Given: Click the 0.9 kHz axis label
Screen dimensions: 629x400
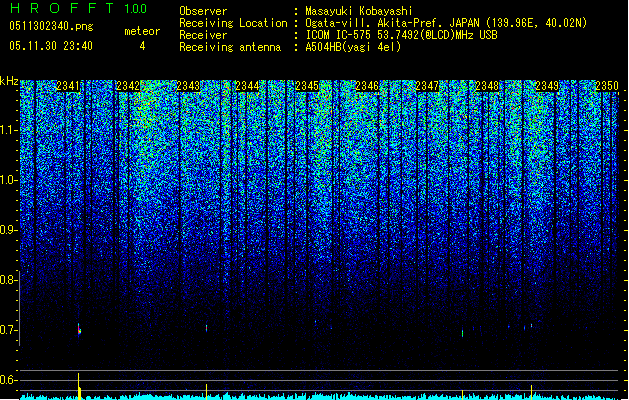Looking at the screenshot, I should [8, 230].
